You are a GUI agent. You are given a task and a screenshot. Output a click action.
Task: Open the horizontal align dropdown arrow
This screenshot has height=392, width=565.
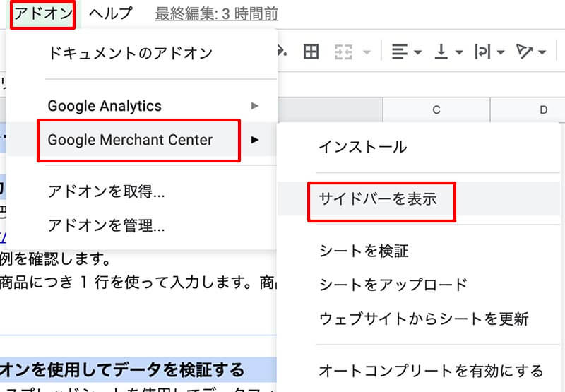click(417, 52)
